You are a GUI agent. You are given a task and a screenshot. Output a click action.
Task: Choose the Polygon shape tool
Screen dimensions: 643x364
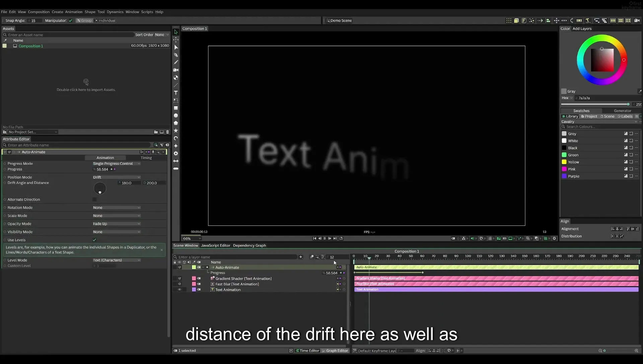click(176, 123)
